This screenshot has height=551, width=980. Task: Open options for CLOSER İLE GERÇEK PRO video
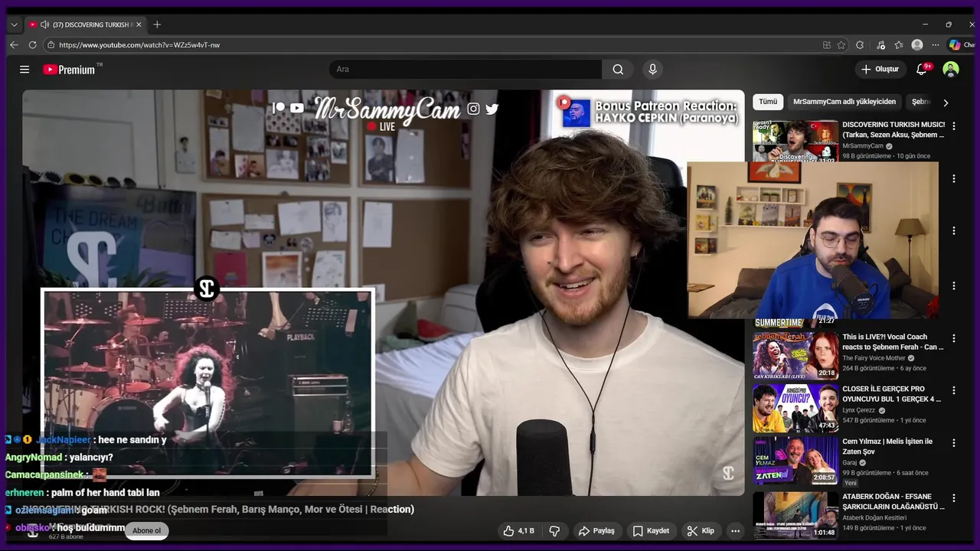click(954, 390)
